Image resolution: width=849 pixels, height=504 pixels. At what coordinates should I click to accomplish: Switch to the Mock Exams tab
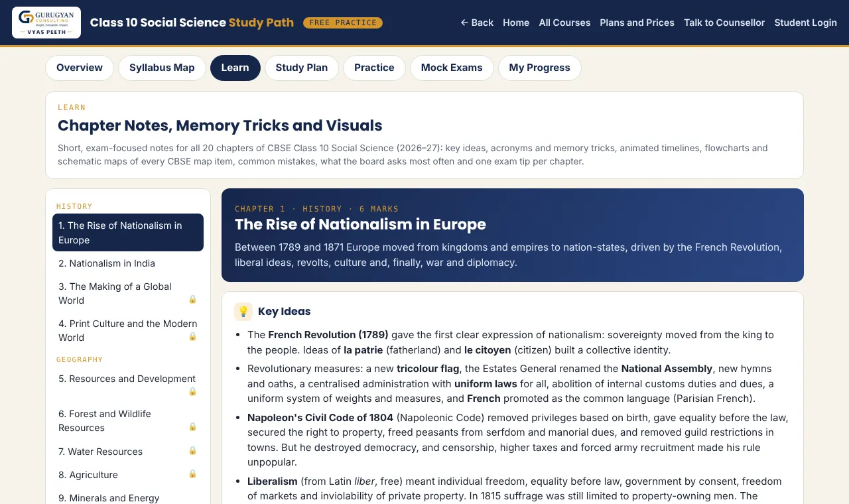coord(452,68)
